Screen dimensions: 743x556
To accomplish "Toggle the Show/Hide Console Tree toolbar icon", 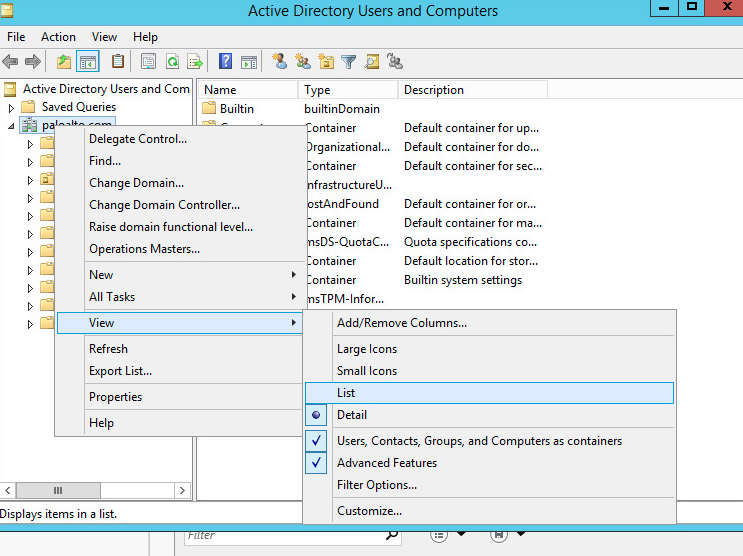I will [x=87, y=62].
